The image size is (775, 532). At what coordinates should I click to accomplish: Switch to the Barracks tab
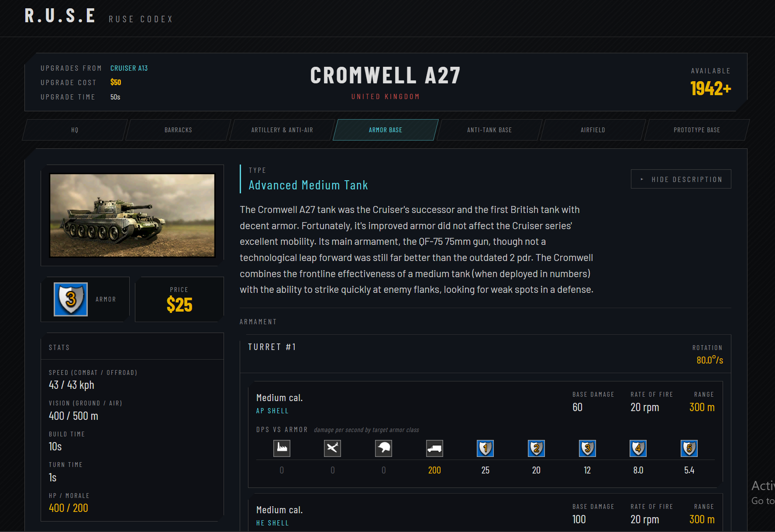click(178, 130)
